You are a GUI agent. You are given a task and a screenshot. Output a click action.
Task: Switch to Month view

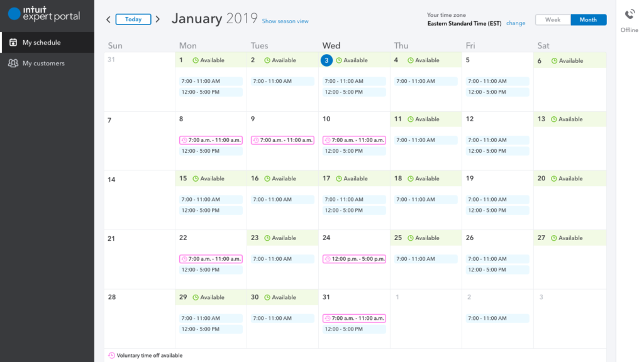pos(588,20)
